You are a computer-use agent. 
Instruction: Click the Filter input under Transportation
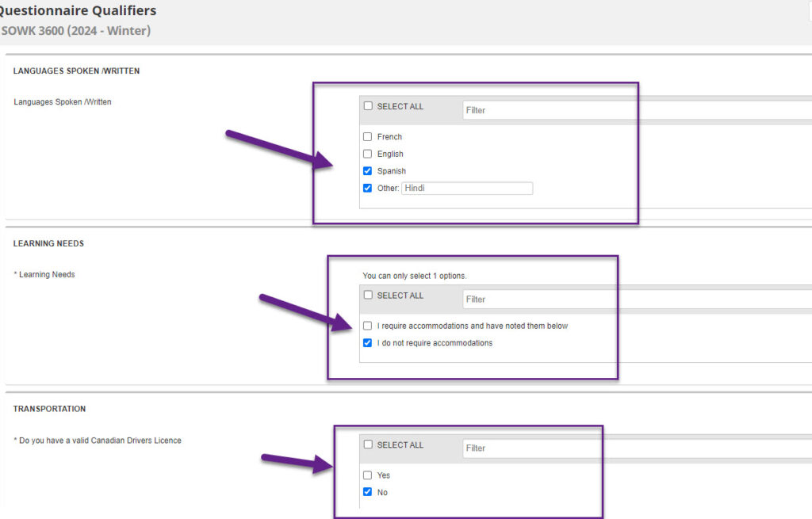coord(636,448)
